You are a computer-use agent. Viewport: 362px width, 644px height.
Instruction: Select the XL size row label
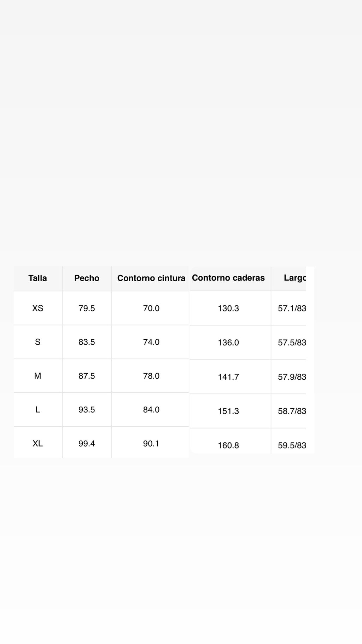pyautogui.click(x=37, y=443)
